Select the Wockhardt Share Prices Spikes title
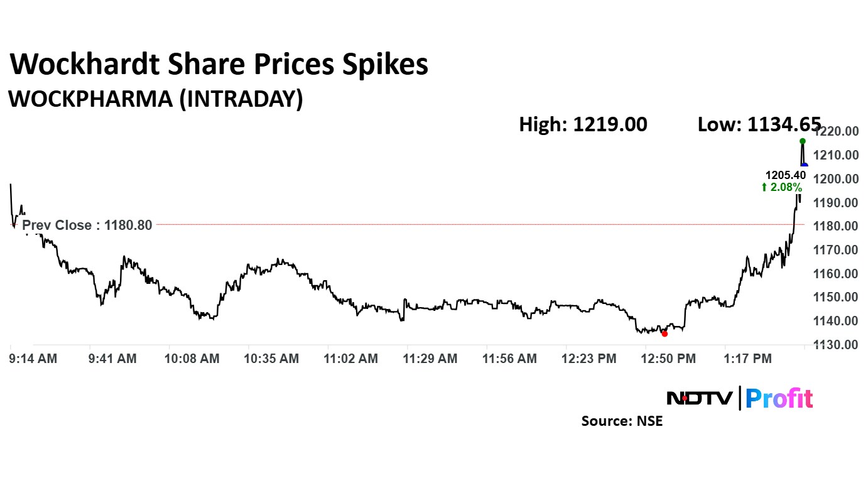868x488 pixels. point(219,65)
